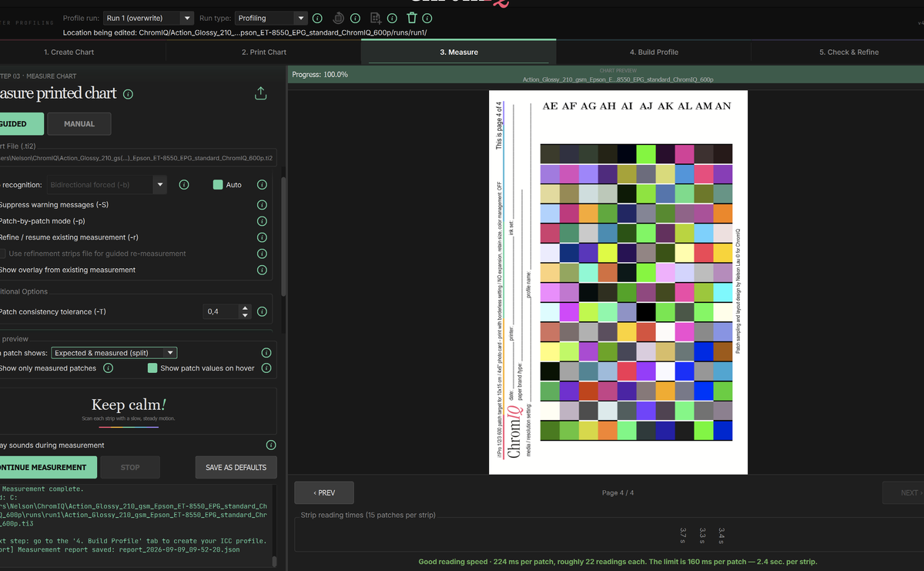
Task: Open info for play sounds during measurement
Action: [x=271, y=445]
